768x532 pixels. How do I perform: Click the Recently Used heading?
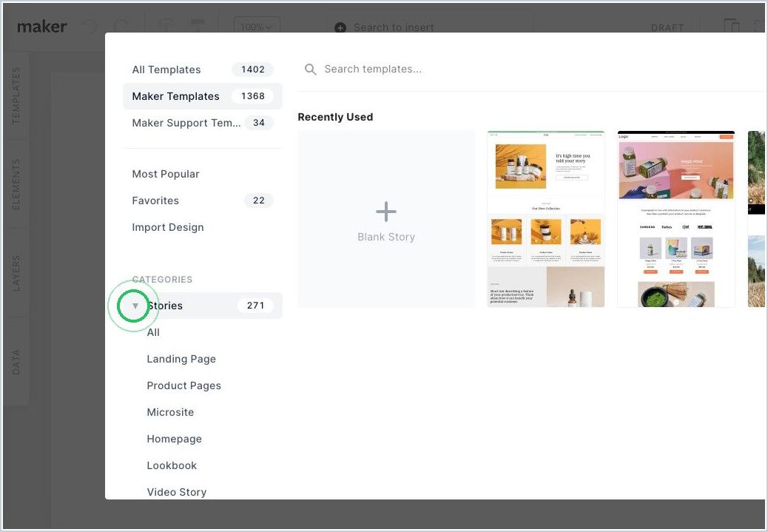[x=335, y=117]
